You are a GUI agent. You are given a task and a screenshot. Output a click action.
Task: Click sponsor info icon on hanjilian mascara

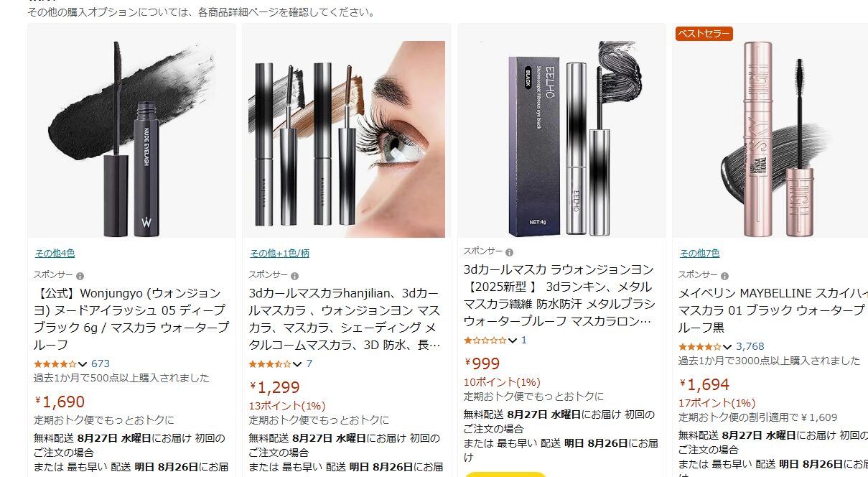(295, 276)
